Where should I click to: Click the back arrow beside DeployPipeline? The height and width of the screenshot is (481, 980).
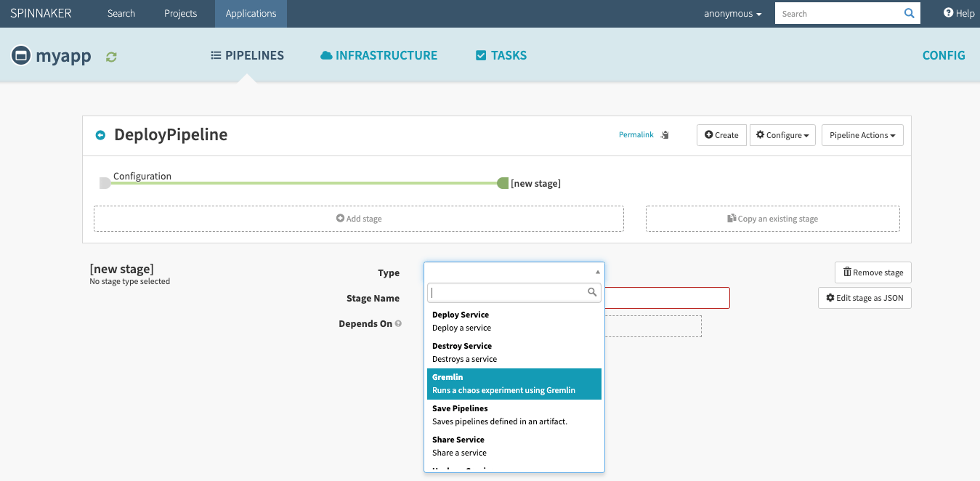[x=100, y=135]
